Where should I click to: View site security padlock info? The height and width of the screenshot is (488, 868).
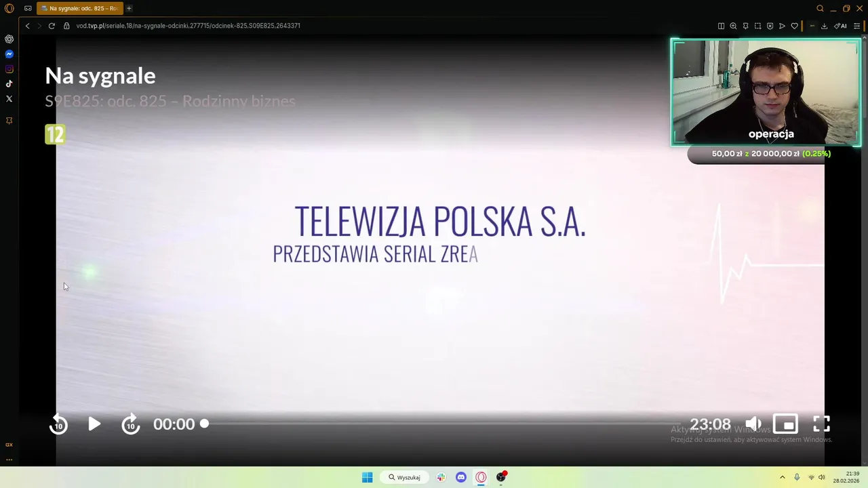click(66, 26)
